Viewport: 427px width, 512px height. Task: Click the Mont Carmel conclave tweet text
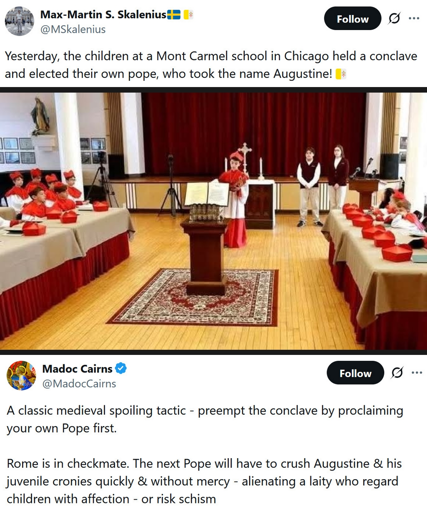point(211,65)
